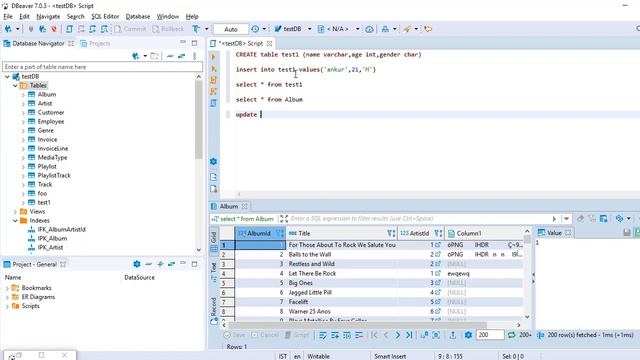Open the transaction log clock icon
Viewport: 640px width, 360px height.
(x=255, y=29)
